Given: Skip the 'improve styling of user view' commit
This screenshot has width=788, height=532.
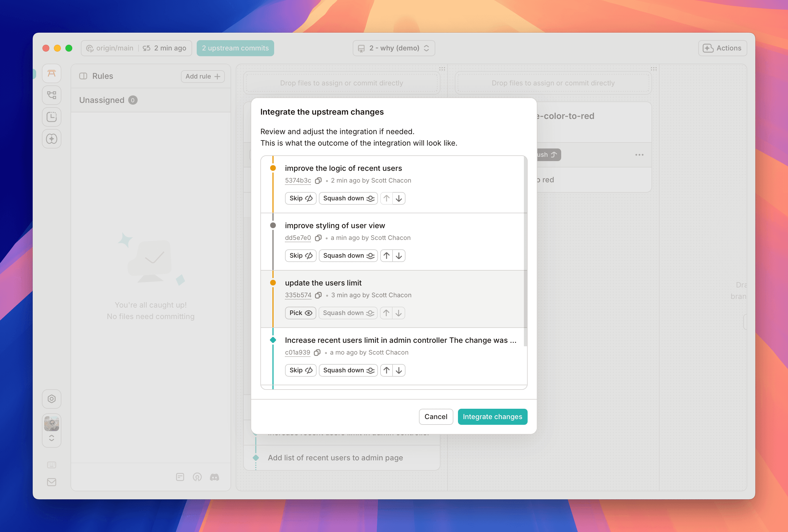Looking at the screenshot, I should coord(301,255).
